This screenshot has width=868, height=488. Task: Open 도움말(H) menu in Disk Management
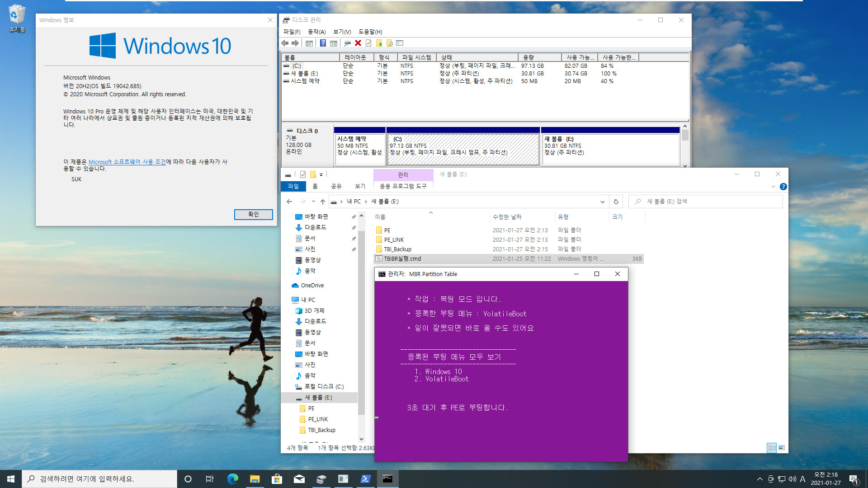click(371, 32)
